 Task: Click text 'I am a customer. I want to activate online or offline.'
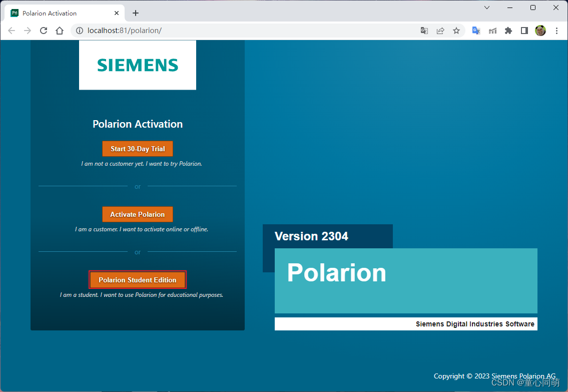click(141, 229)
